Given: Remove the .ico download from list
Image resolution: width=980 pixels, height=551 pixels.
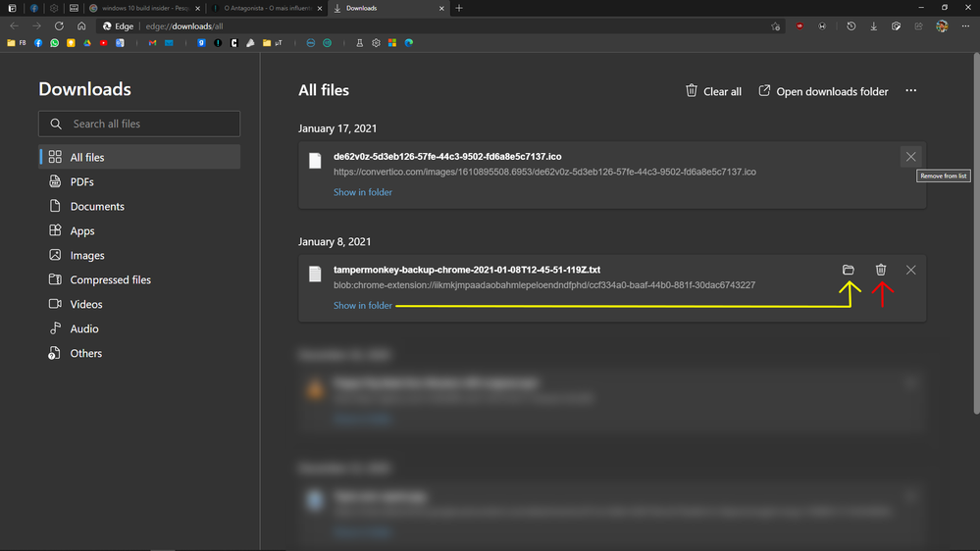Looking at the screenshot, I should coord(910,157).
